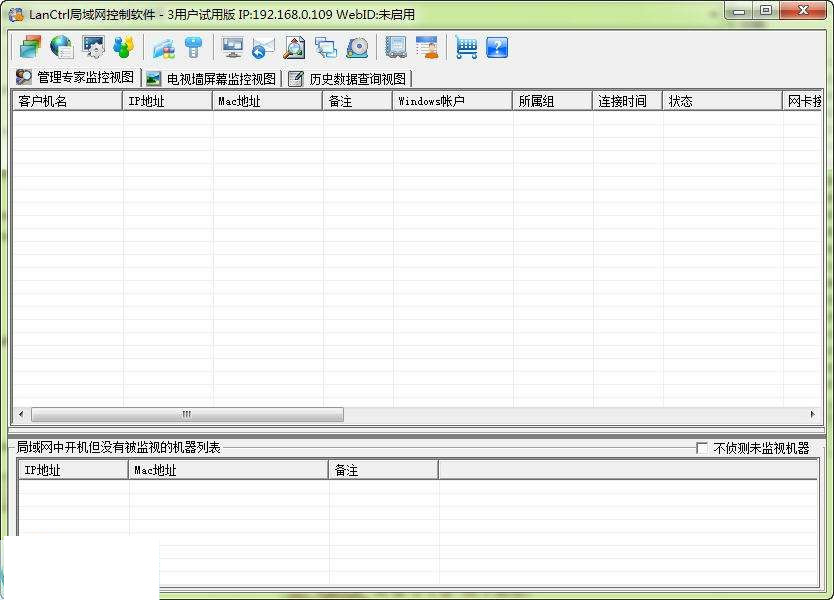The height and width of the screenshot is (600, 834).
Task: Click the magnifying glass document icon
Action: click(294, 47)
